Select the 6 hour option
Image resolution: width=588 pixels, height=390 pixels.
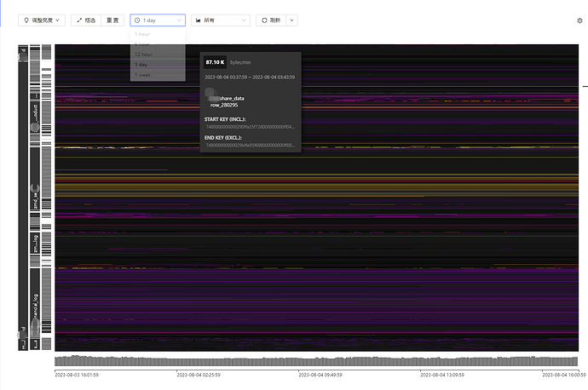tap(141, 44)
